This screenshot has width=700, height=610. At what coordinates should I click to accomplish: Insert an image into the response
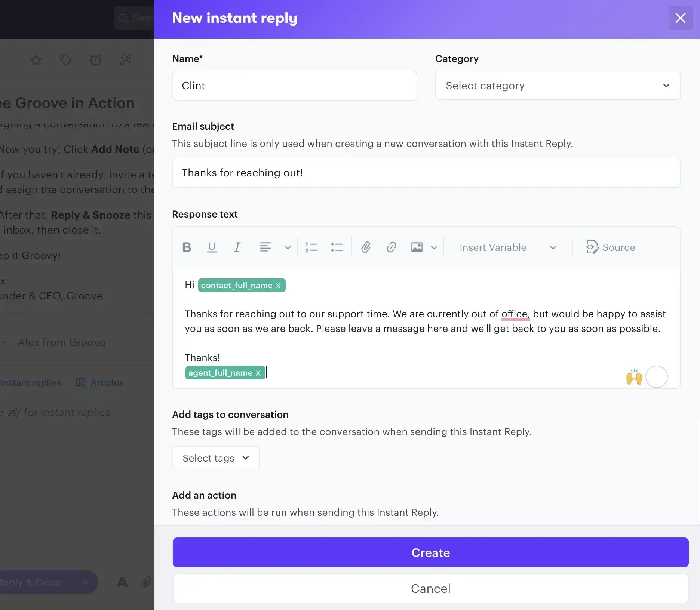(417, 247)
